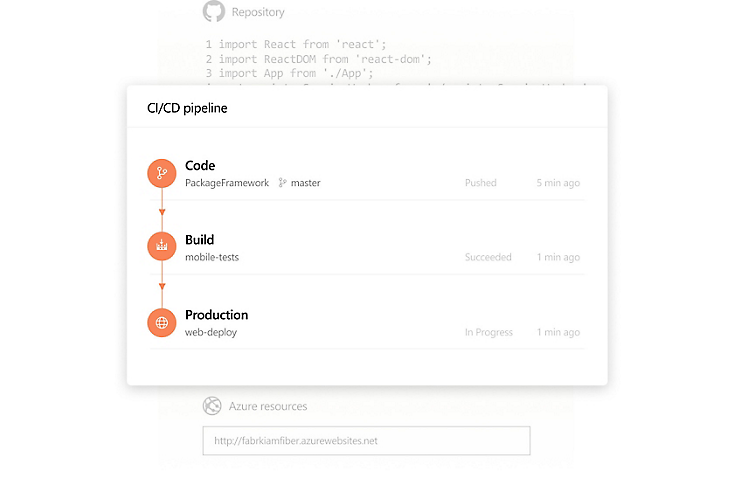This screenshot has height=478, width=734.
Task: Click the small master branch icon
Action: [282, 183]
